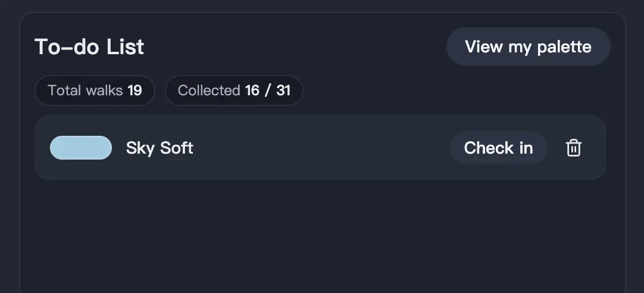The image size is (644, 293).
Task: Click the words "Sky Soft"
Action: click(160, 148)
